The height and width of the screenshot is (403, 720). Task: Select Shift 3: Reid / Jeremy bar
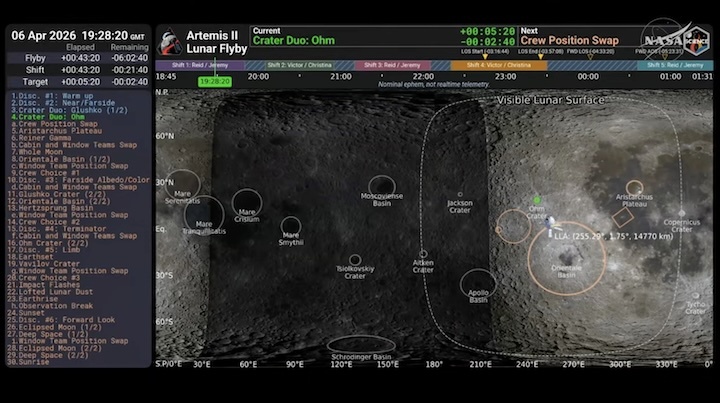[392, 65]
